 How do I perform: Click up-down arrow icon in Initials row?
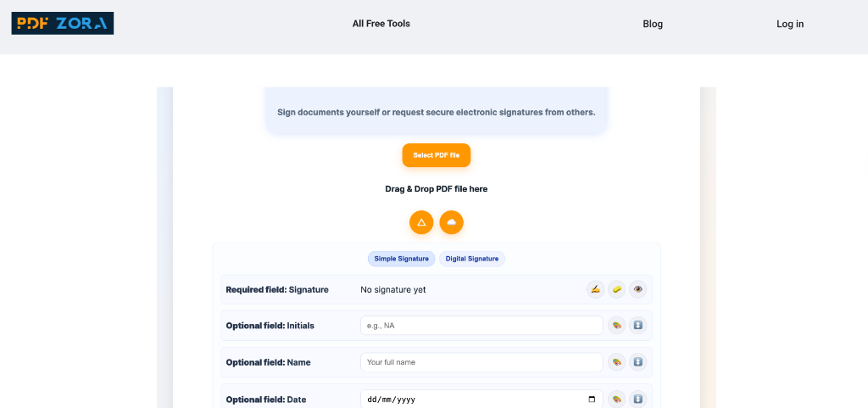(637, 326)
